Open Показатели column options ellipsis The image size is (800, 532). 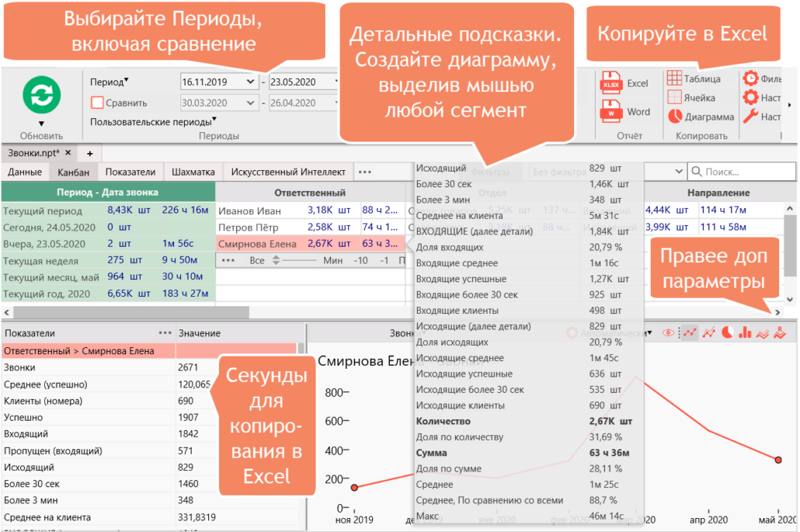(165, 333)
